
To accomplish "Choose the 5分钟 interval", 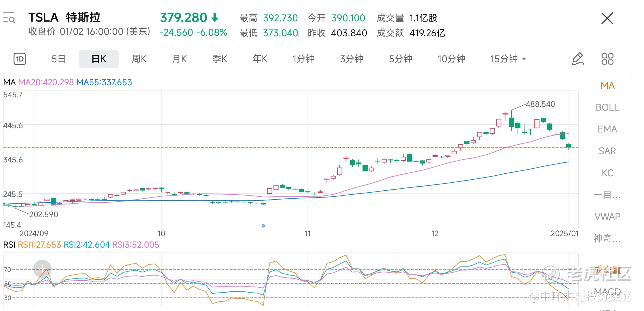I will (400, 59).
